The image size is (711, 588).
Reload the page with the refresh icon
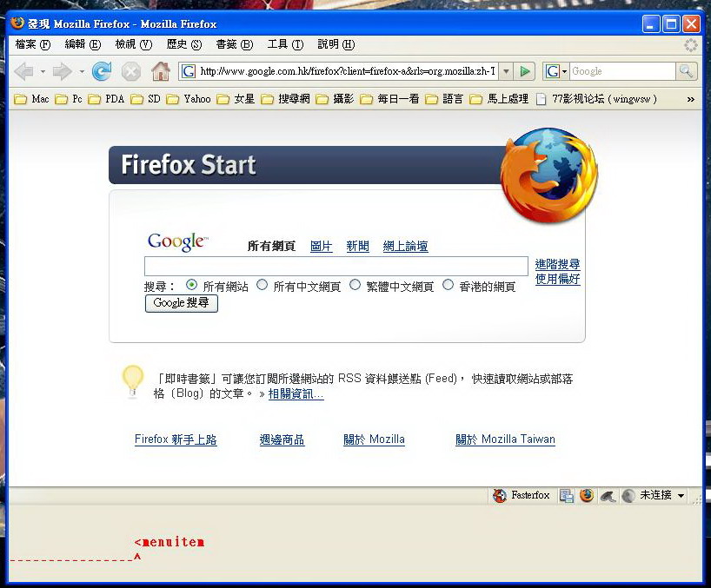(102, 71)
